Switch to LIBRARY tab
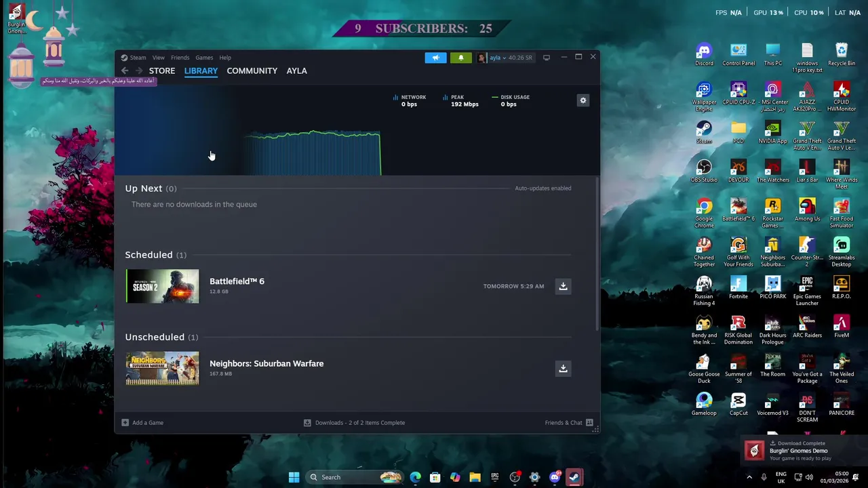 click(201, 70)
